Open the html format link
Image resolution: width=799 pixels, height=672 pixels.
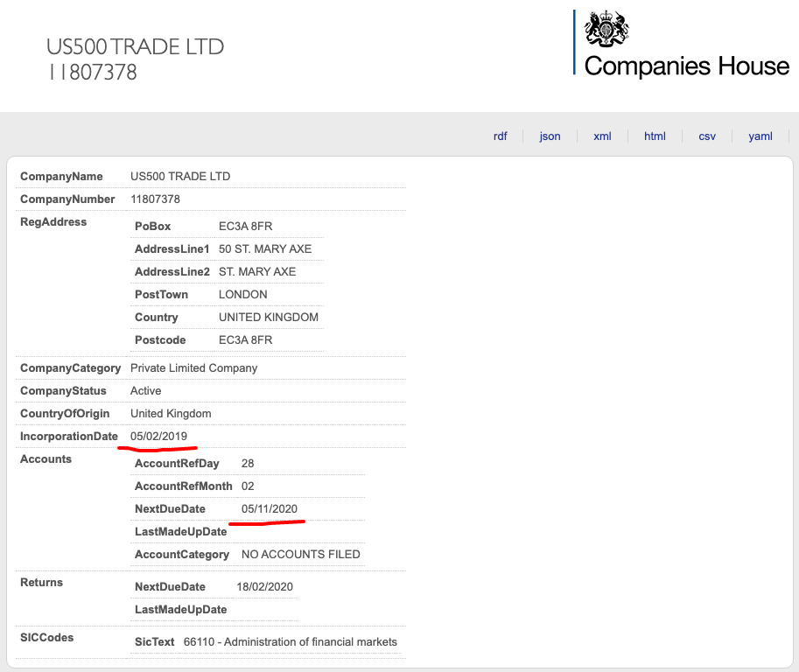[x=655, y=136]
